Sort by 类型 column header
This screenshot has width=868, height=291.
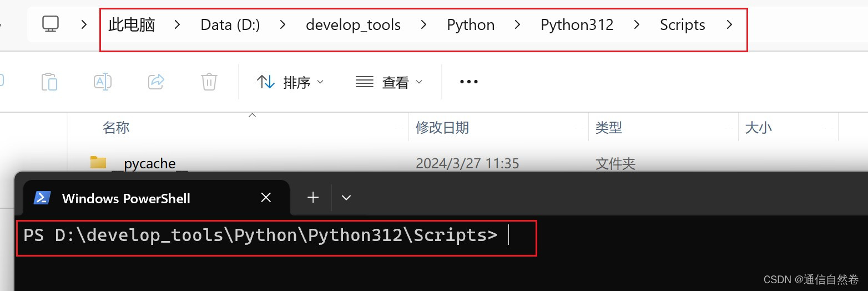[608, 128]
